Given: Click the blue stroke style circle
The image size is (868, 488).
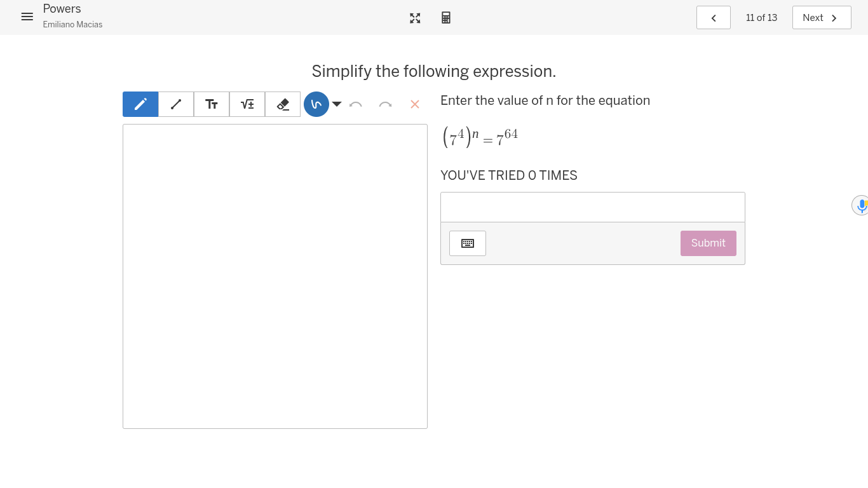Looking at the screenshot, I should pyautogui.click(x=316, y=104).
